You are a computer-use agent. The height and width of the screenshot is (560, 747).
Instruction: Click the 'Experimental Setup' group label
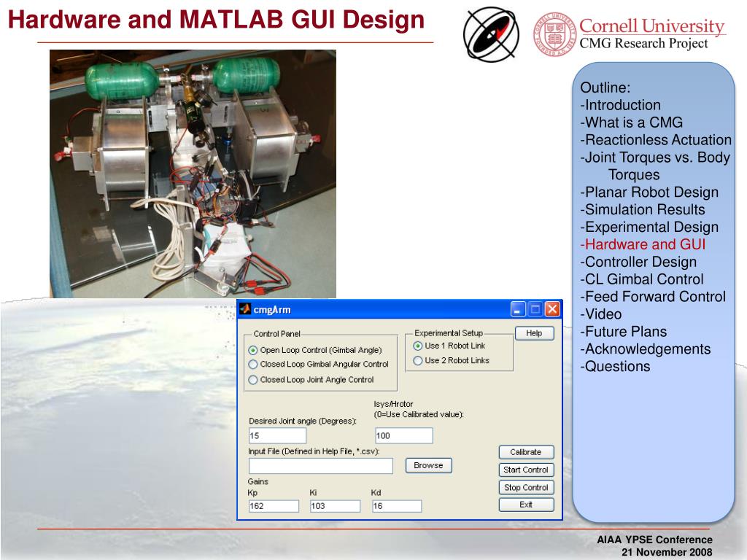tap(449, 332)
